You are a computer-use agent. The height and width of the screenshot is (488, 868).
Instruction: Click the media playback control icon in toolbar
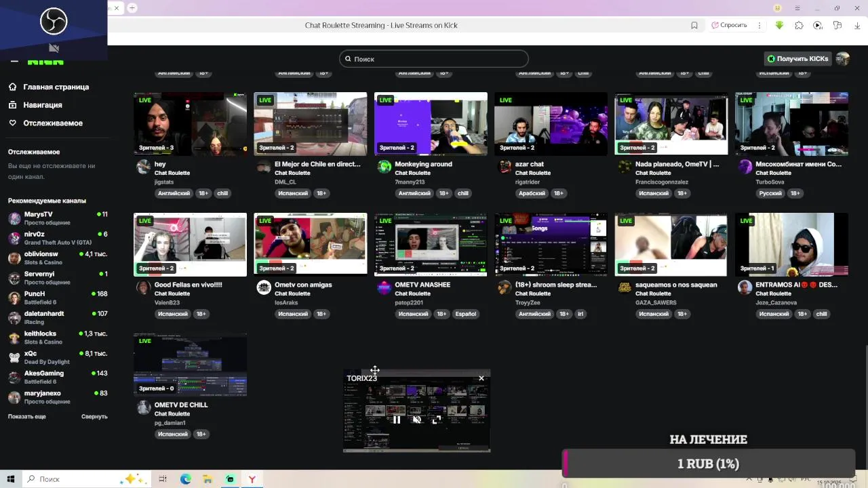point(818,25)
